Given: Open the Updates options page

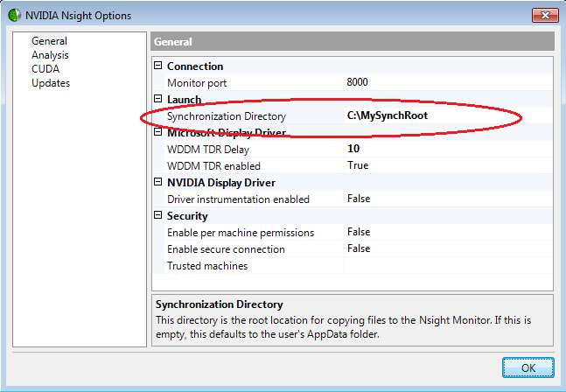Looking at the screenshot, I should coord(51,83).
